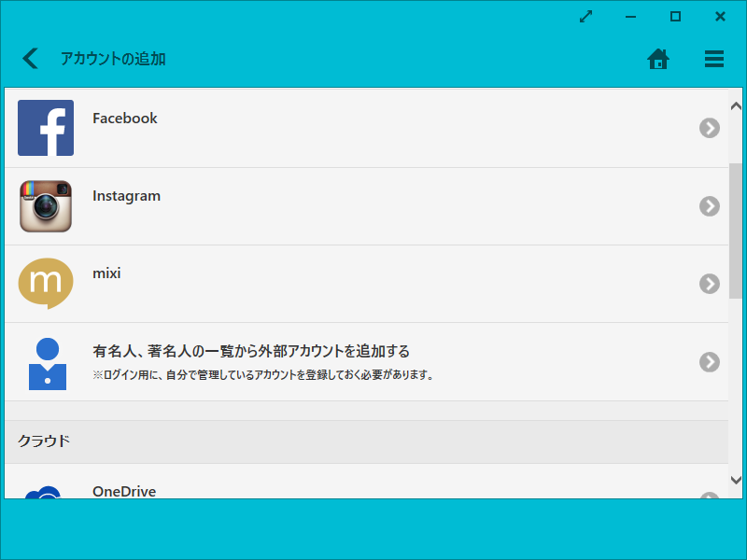Open Facebook row chevron arrow
Image resolution: width=747 pixels, height=560 pixels.
(710, 128)
